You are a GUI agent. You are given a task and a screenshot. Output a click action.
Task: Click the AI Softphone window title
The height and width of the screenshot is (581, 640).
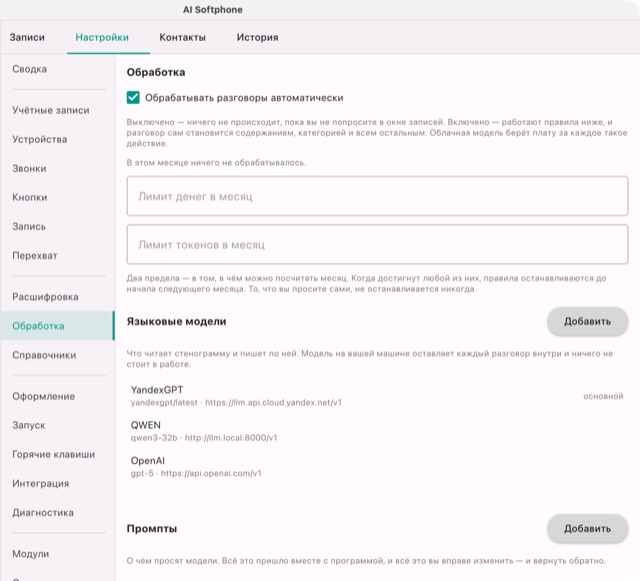coord(213,10)
